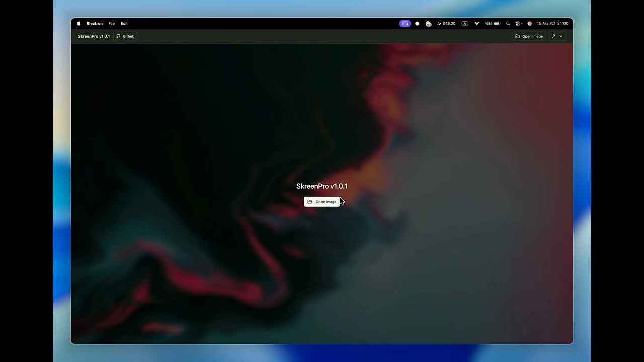Click the keyboard input source 'A' indicator

[x=464, y=23]
